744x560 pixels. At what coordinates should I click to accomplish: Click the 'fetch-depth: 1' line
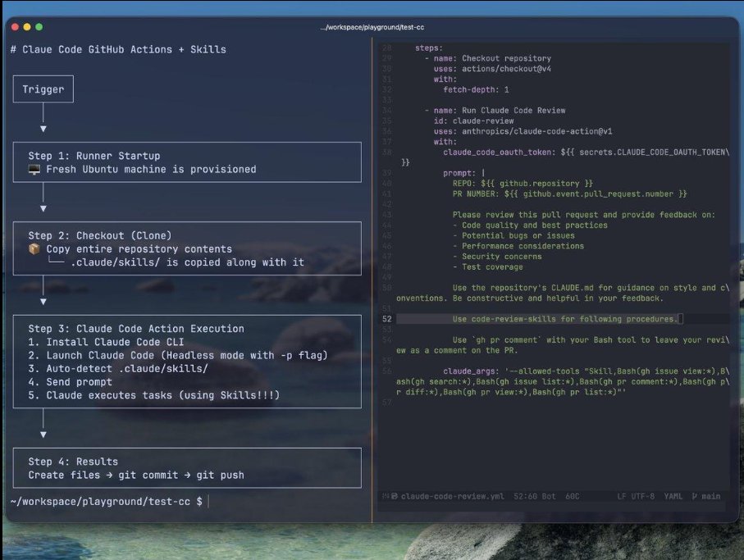(476, 89)
